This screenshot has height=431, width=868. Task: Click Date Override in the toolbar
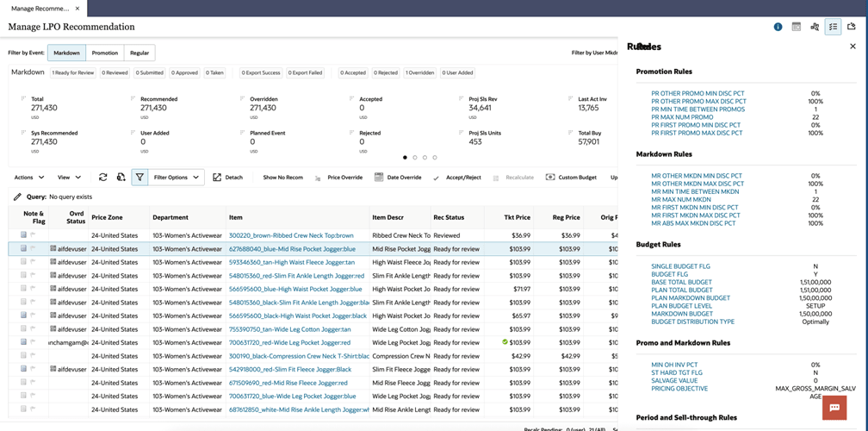point(398,178)
